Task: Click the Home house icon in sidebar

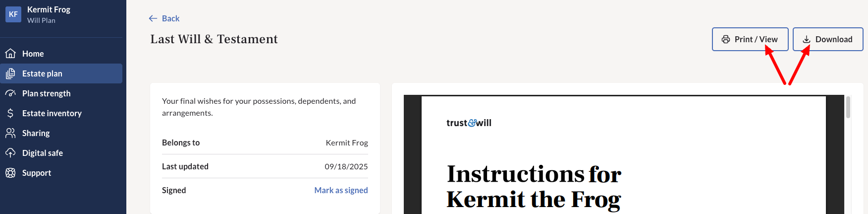Action: 10,54
